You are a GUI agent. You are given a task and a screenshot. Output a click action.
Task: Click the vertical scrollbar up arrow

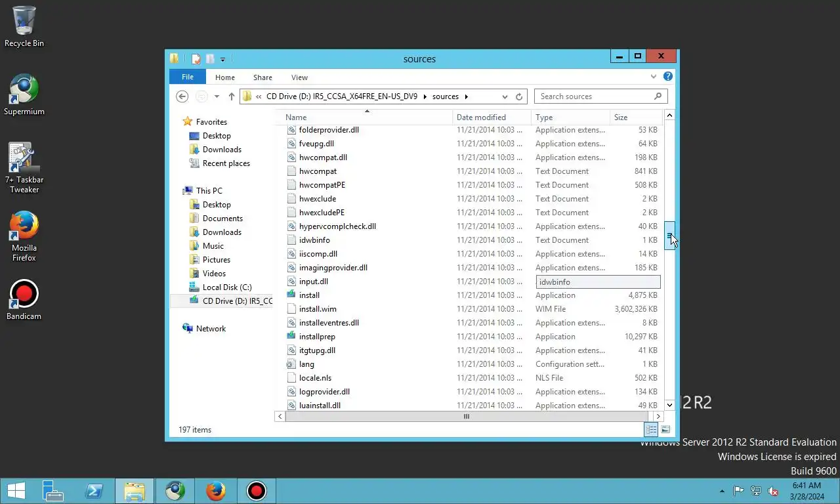[669, 115]
